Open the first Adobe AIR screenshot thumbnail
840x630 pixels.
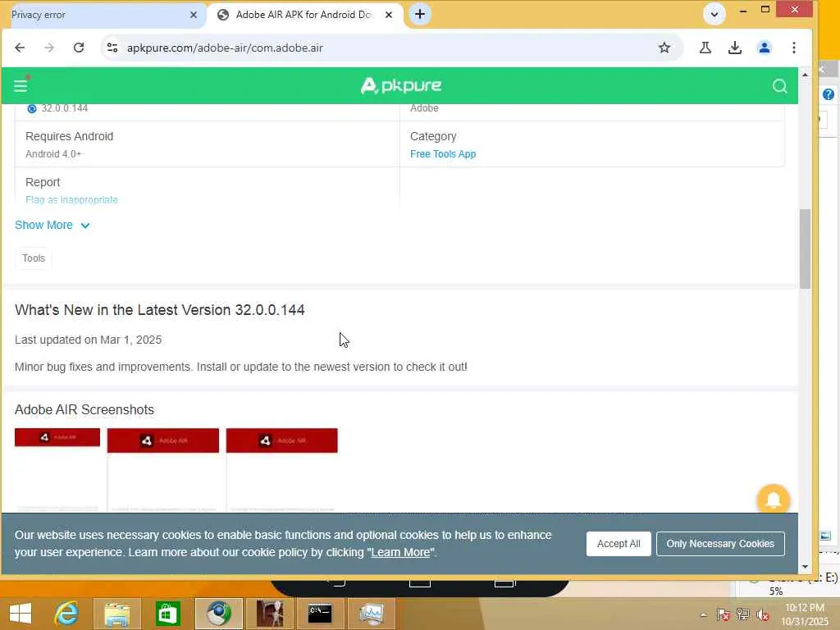[57, 469]
